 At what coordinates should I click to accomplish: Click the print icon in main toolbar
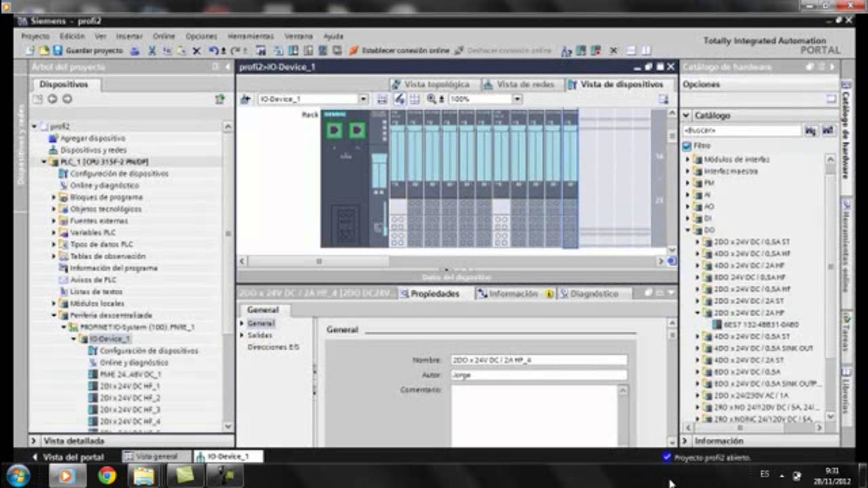pos(134,51)
